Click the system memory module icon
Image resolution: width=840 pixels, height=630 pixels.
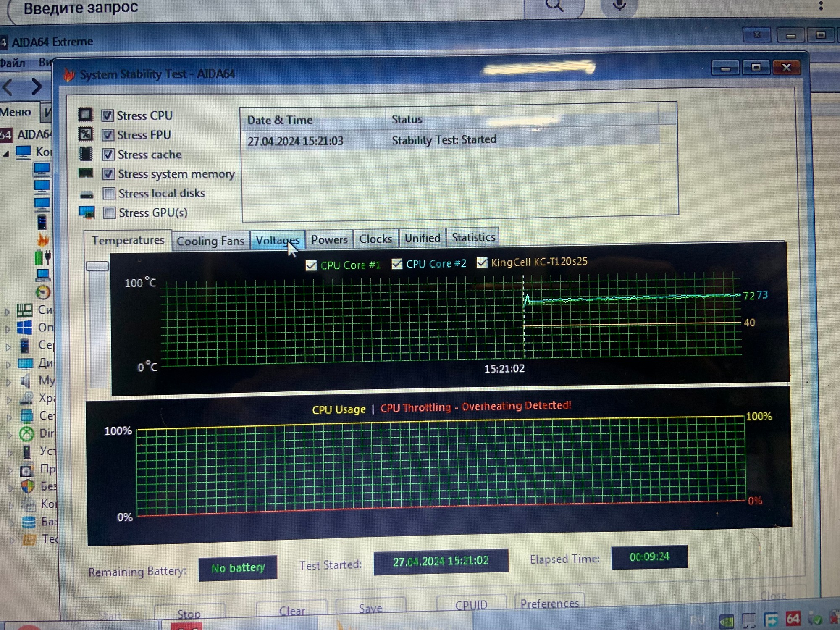(x=86, y=173)
